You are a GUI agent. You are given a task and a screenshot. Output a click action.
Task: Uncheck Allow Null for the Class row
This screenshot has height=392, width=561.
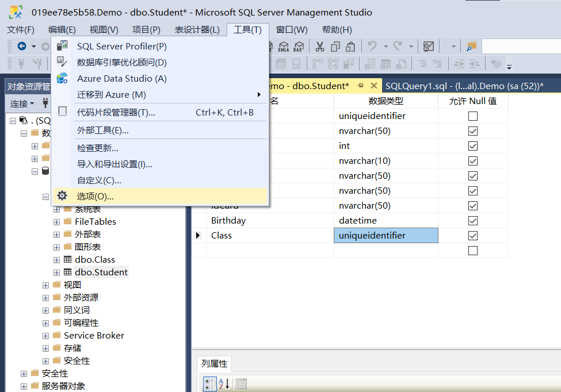coord(472,236)
